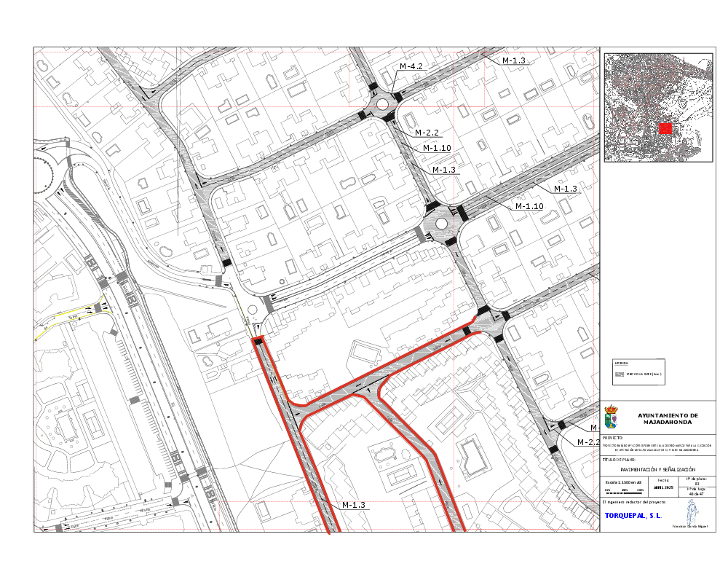Select the M-1.3 label at the map bottom
This screenshot has width=728, height=577.
pyautogui.click(x=353, y=505)
